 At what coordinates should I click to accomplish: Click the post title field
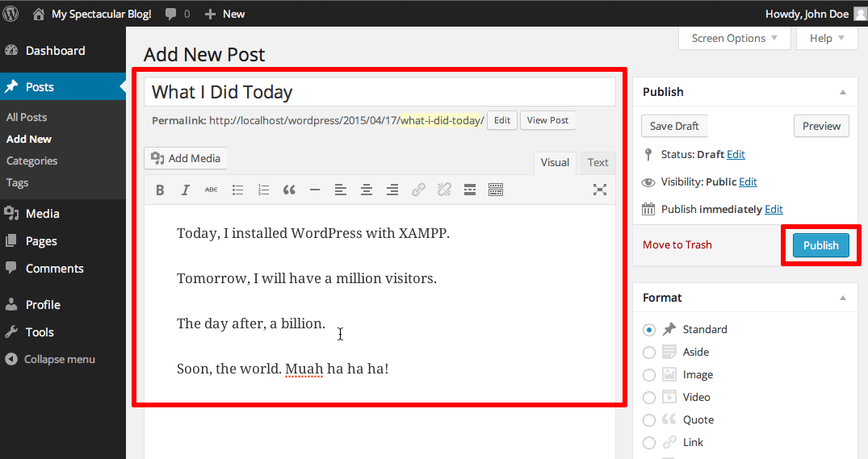pyautogui.click(x=379, y=92)
